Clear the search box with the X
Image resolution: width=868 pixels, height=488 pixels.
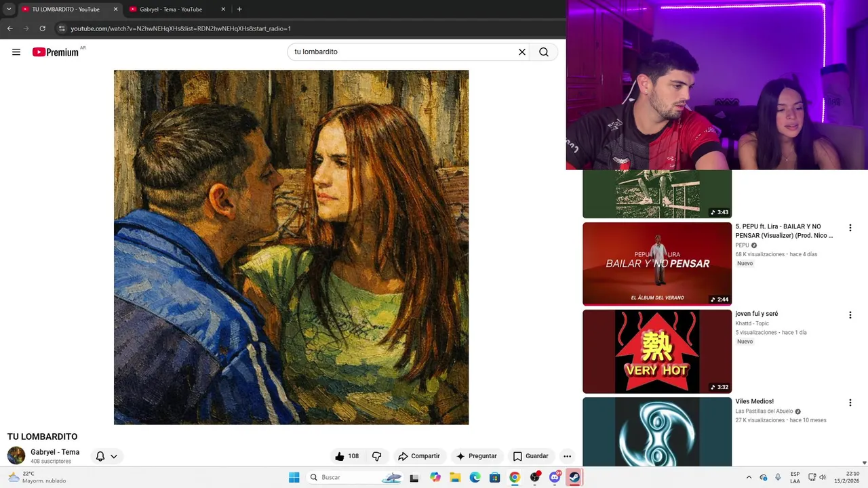click(x=522, y=52)
